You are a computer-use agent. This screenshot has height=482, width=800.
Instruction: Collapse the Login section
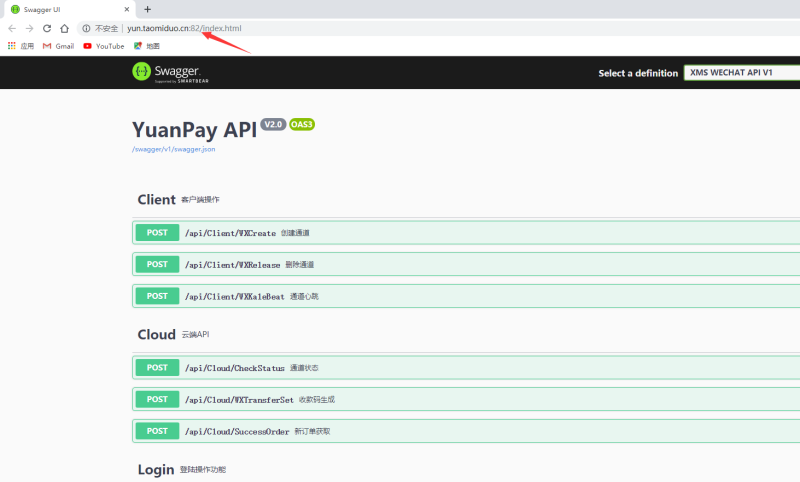click(466, 469)
